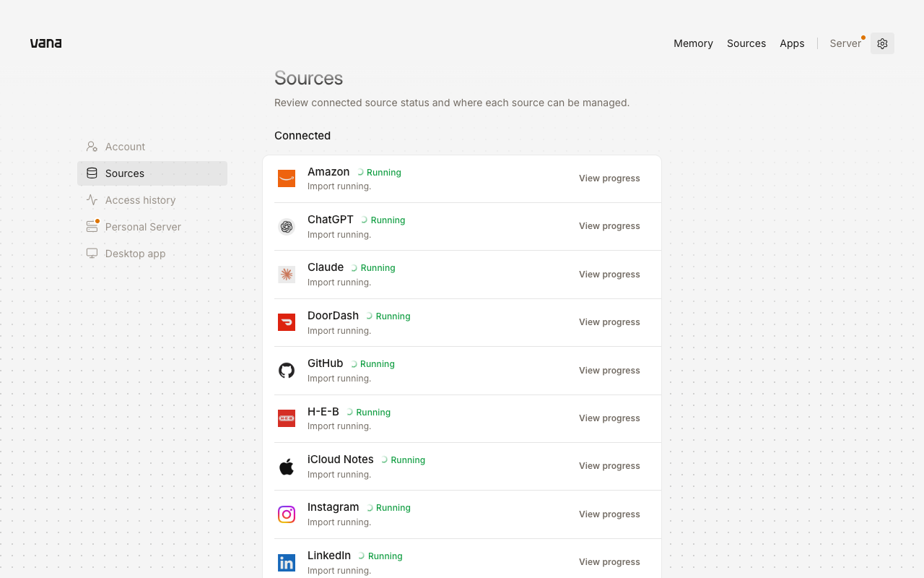Image resolution: width=924 pixels, height=578 pixels.
Task: Click the Claude starburst logo
Action: click(287, 275)
